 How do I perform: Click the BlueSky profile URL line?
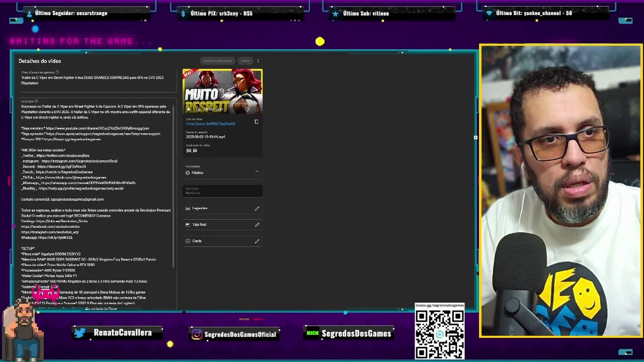(x=72, y=189)
